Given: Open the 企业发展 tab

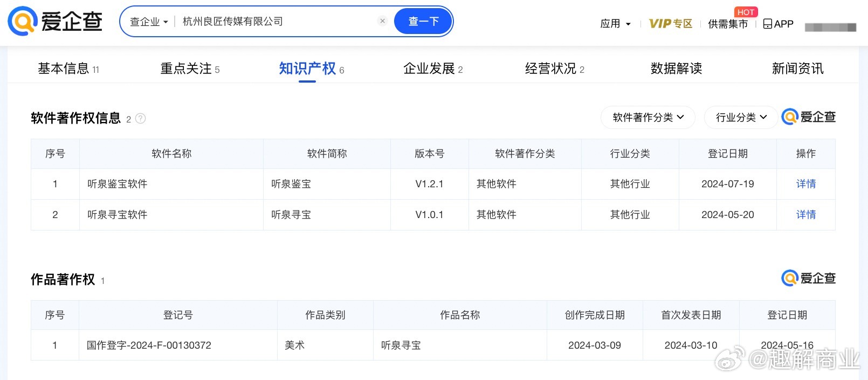Looking at the screenshot, I should pos(433,69).
